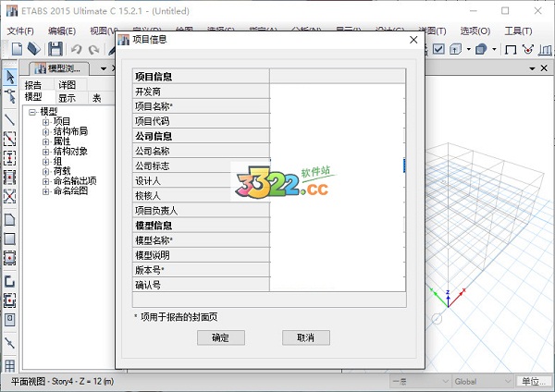The width and height of the screenshot is (555, 392).
Task: Click the 确认号 value input field
Action: (338, 285)
